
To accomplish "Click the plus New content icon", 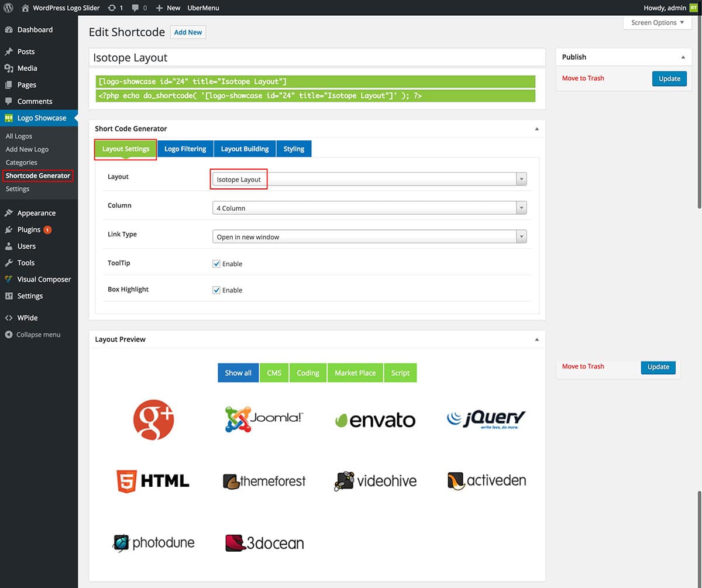I will [159, 8].
